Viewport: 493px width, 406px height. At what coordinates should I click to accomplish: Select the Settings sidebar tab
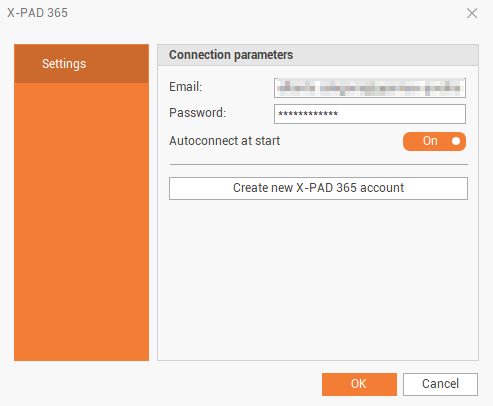pos(81,63)
